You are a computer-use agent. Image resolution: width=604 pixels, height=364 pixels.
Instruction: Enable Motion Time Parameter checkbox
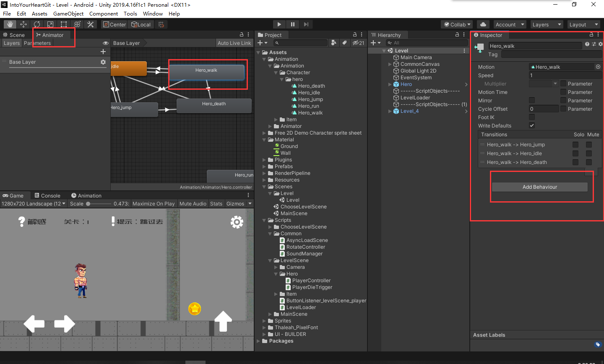point(563,92)
